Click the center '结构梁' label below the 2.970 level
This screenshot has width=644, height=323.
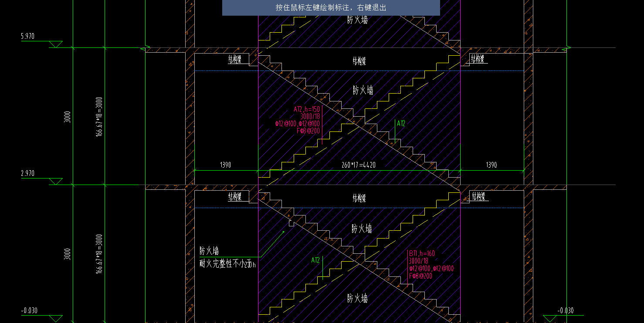(359, 198)
